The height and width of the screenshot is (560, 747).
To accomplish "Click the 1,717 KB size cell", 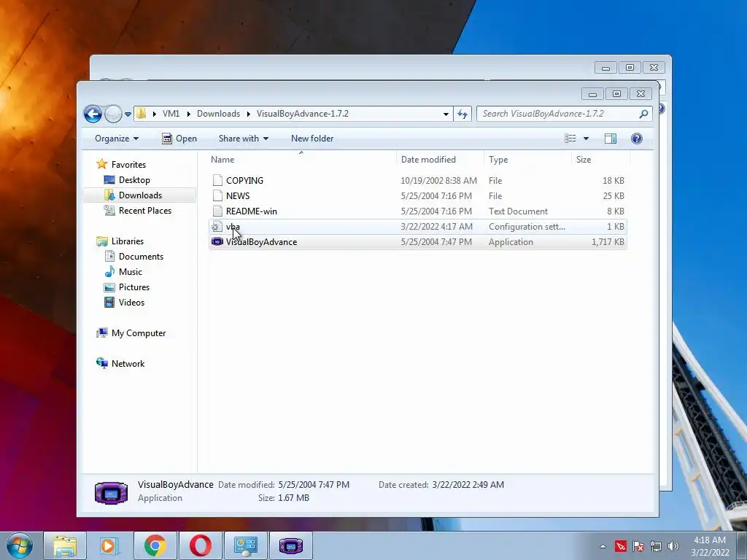I will tap(608, 242).
